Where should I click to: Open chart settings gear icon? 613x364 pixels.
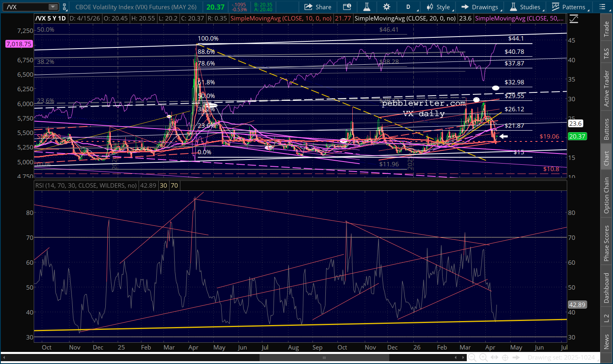click(x=386, y=7)
